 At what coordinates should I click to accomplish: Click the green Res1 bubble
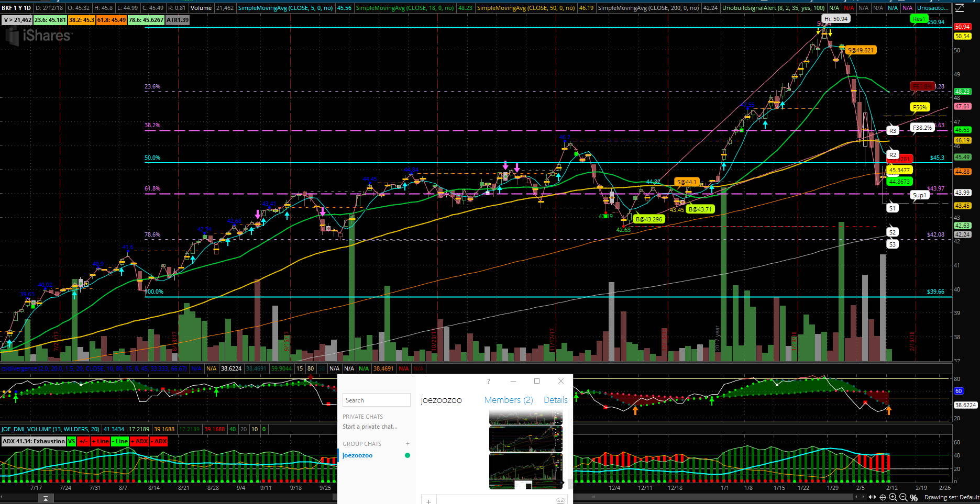coord(919,19)
